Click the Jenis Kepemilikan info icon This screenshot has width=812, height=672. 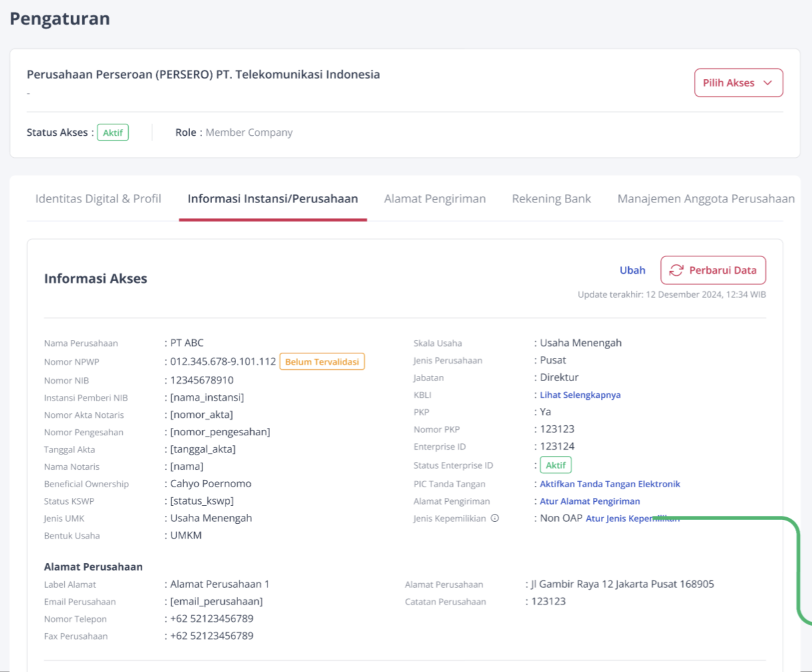pyautogui.click(x=495, y=518)
